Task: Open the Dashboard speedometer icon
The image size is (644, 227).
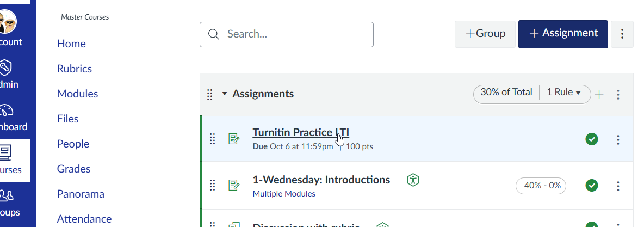Action: (x=5, y=111)
